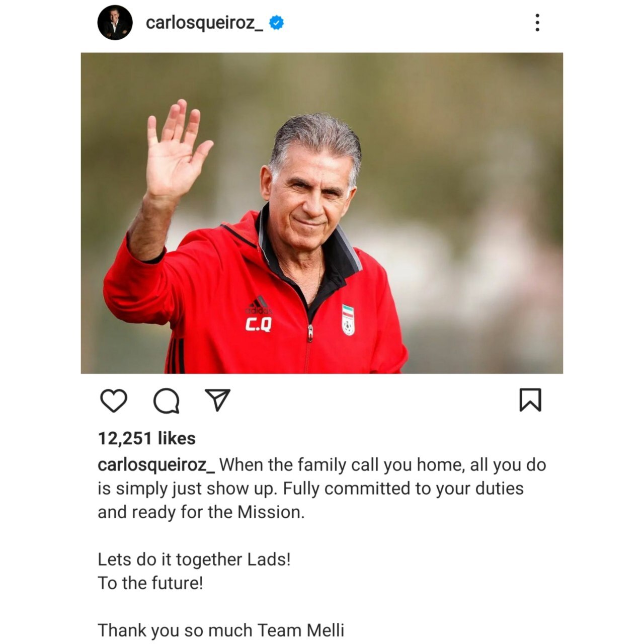The image size is (644, 644).
Task: Click the text 'Thank you so much Team Melli'
Action: pos(221,630)
